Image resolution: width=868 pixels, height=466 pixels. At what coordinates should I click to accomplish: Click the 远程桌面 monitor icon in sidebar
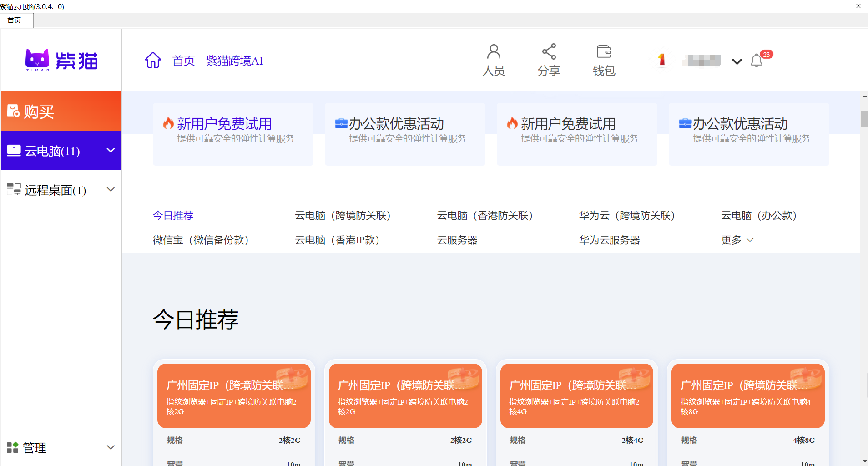[14, 190]
